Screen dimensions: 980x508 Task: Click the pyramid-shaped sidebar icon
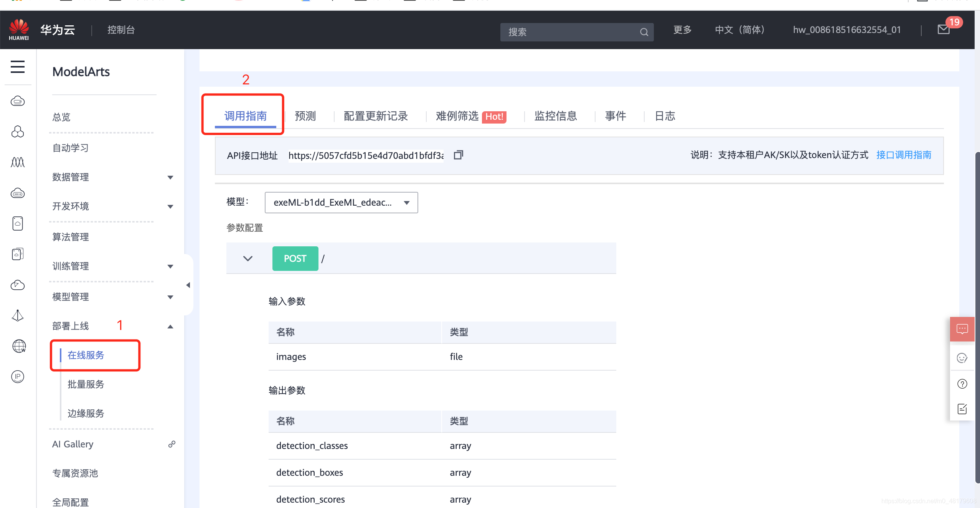pos(18,315)
